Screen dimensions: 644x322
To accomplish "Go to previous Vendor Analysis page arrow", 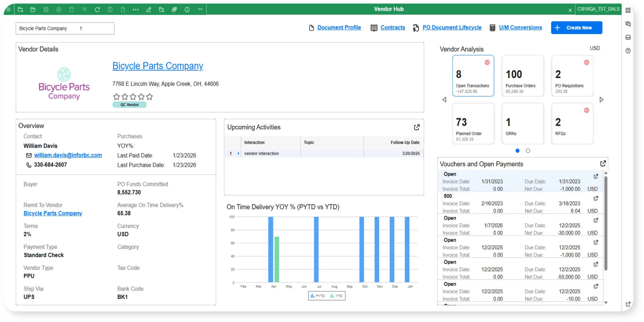I will tap(444, 100).
